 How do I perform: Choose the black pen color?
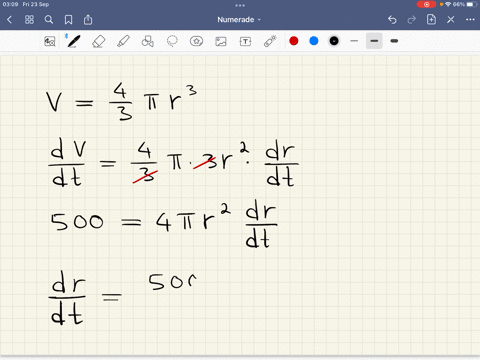click(x=334, y=41)
